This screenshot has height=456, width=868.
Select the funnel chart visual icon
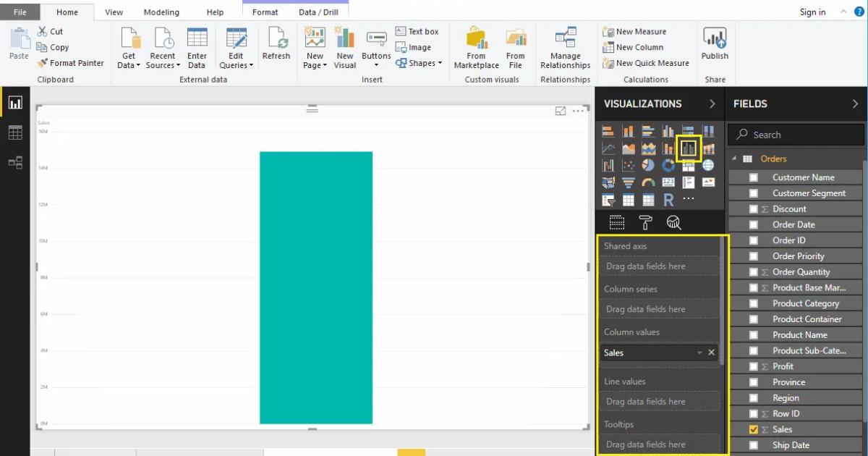coord(628,182)
